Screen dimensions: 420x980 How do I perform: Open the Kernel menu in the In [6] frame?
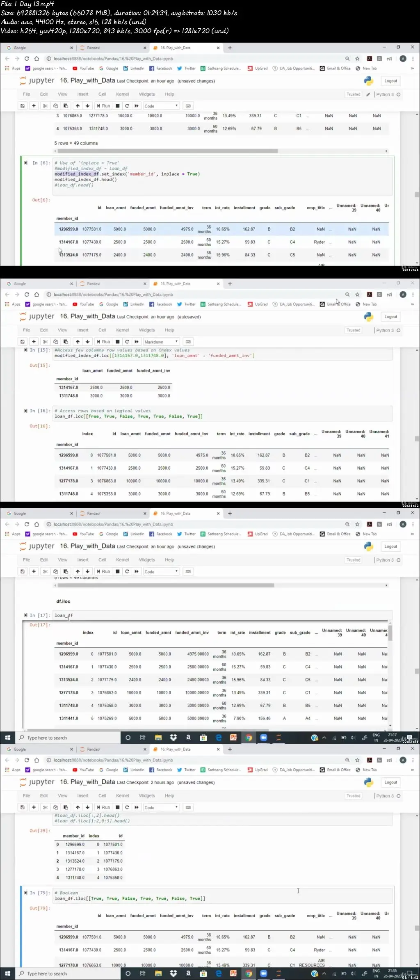point(122,94)
